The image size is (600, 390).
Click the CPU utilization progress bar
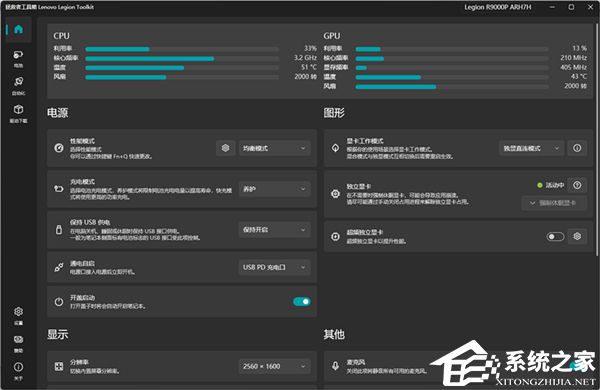tap(182, 49)
